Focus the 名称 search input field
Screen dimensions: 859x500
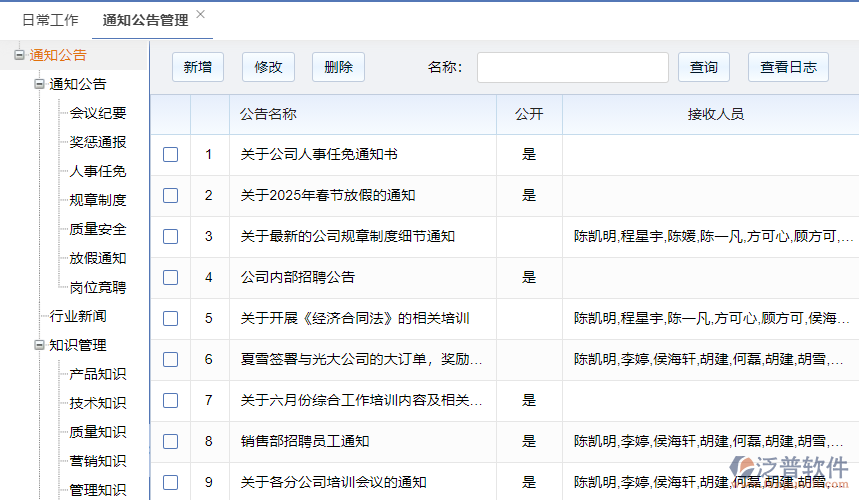tap(572, 67)
